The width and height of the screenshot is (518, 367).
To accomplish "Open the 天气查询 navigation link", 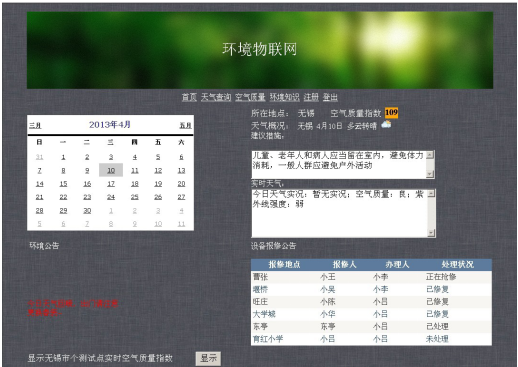I will (216, 97).
